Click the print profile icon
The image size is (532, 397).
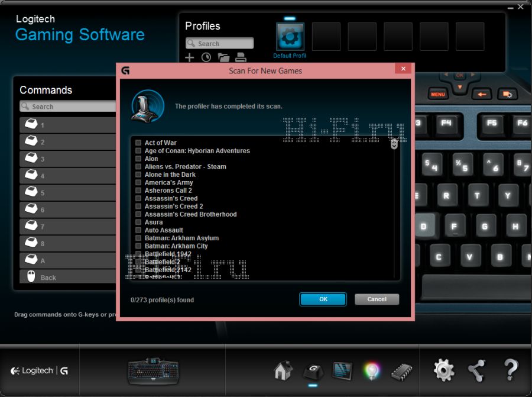coord(241,57)
